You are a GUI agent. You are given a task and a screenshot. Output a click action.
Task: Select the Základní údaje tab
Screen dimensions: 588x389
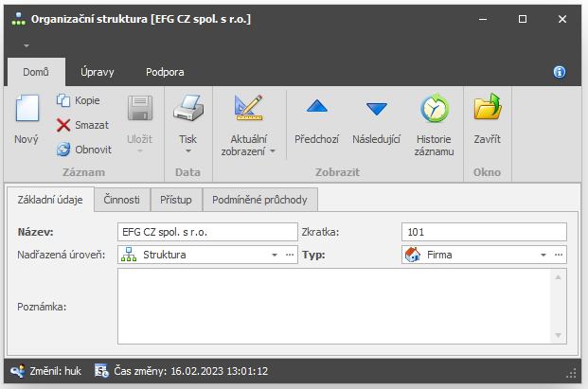coord(50,200)
